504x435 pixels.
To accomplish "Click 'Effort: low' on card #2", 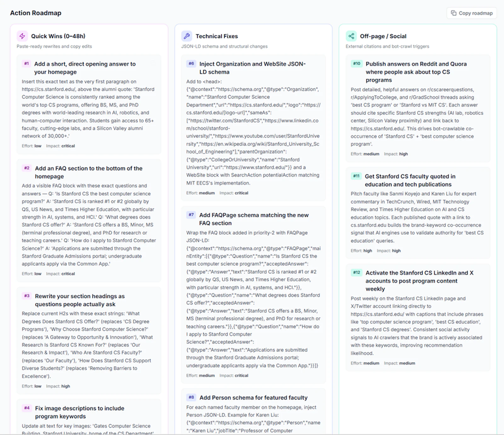I will coord(31,274).
